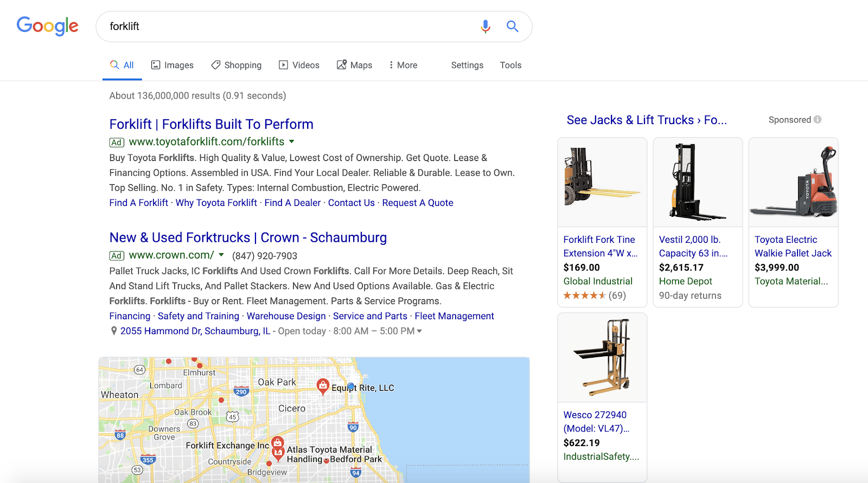The width and height of the screenshot is (868, 483).
Task: Click the 'Financing' sitelink
Action: (130, 316)
